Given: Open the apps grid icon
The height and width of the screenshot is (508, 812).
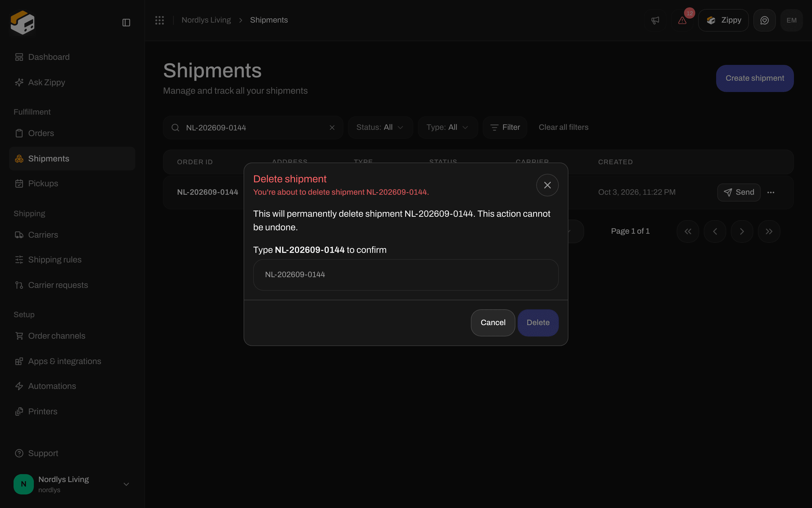Looking at the screenshot, I should click(160, 20).
